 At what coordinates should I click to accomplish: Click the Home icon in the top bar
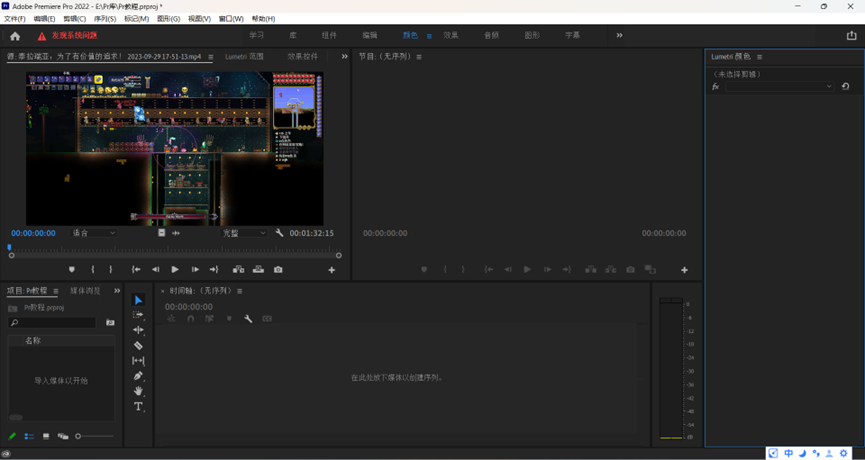tap(15, 36)
